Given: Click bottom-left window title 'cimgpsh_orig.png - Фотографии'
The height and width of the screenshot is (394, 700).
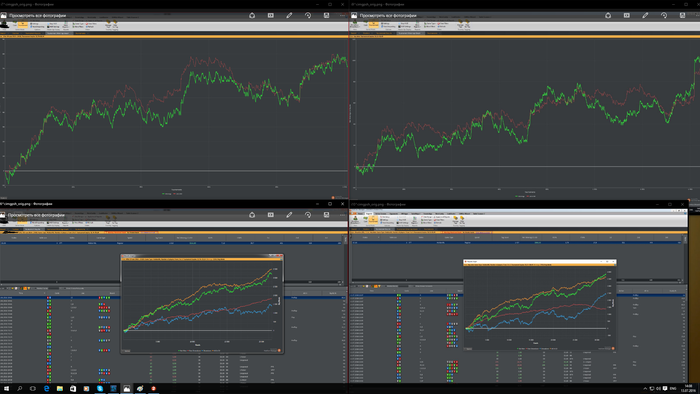Looking at the screenshot, I should [26, 203].
